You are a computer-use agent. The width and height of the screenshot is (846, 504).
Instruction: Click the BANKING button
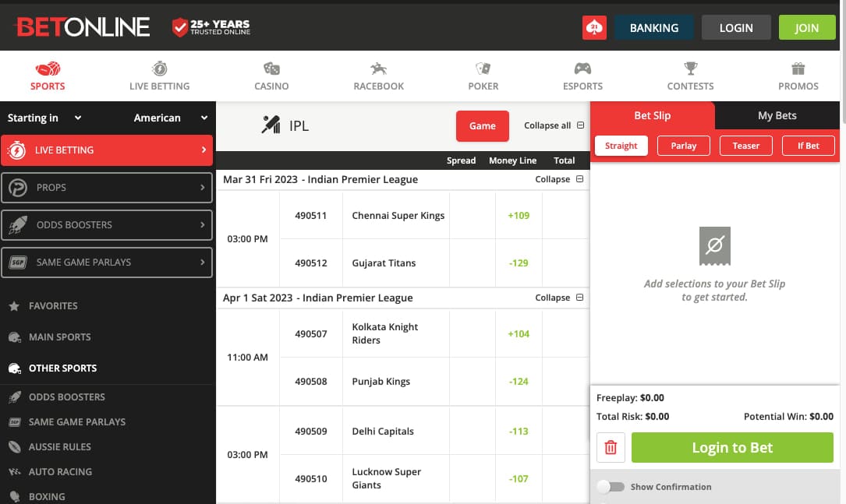click(x=654, y=27)
